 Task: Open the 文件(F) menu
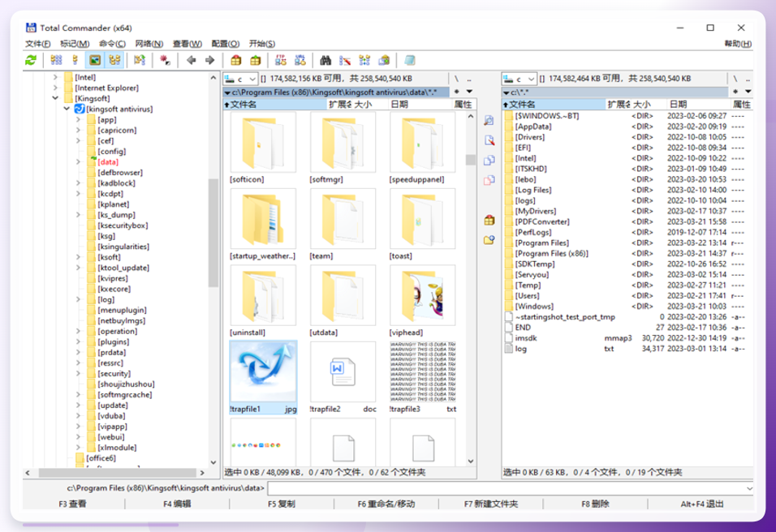pyautogui.click(x=38, y=44)
